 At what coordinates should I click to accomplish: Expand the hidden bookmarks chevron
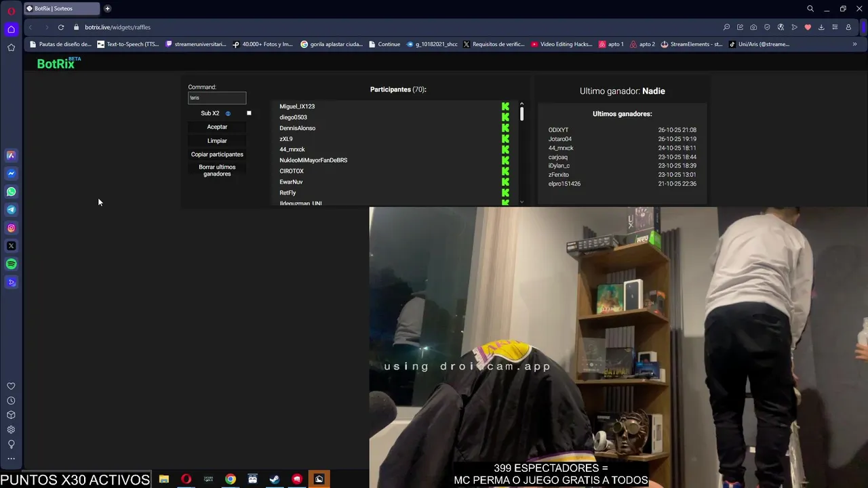tap(854, 44)
